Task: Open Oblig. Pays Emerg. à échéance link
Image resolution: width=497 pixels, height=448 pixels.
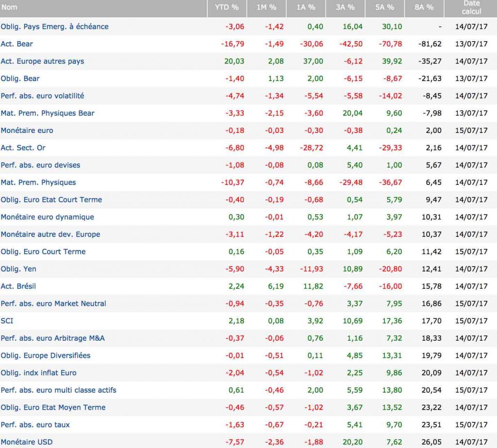Action: [x=54, y=27]
